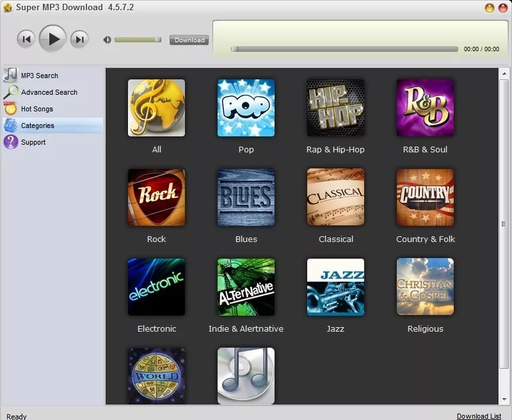Select Categories in sidebar
The height and width of the screenshot is (420, 512).
click(x=53, y=125)
